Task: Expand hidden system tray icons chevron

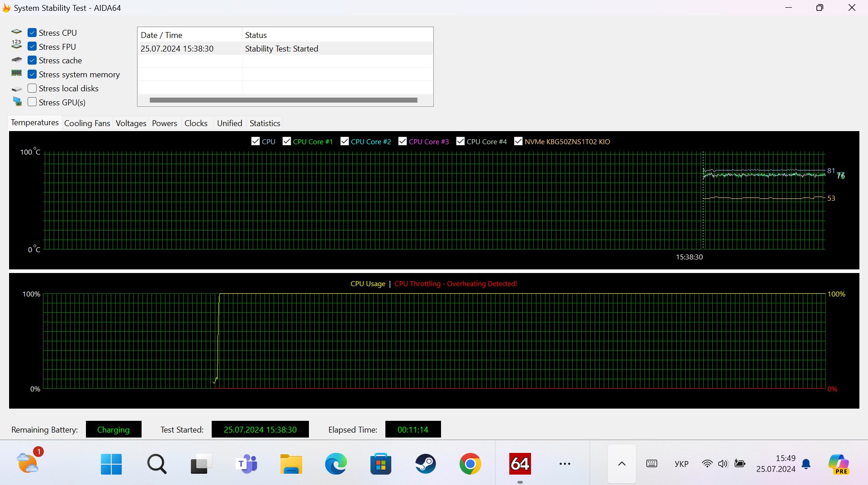Action: tap(622, 464)
